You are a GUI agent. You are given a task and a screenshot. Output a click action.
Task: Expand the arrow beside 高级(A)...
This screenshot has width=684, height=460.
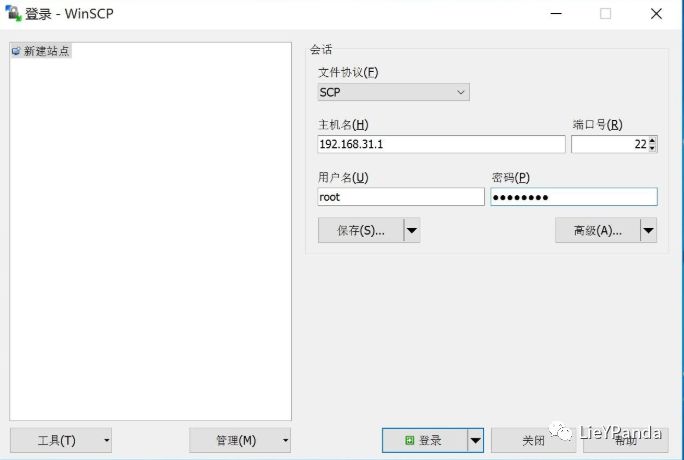coord(649,230)
